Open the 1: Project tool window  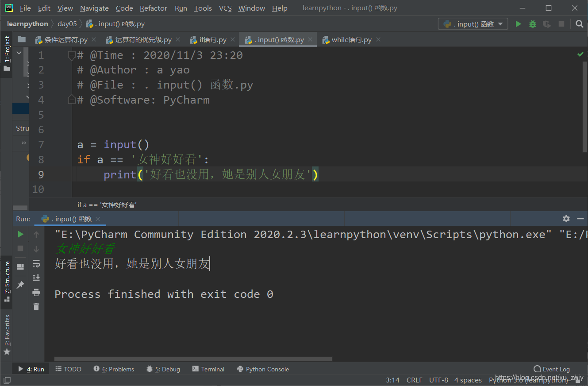(x=7, y=54)
